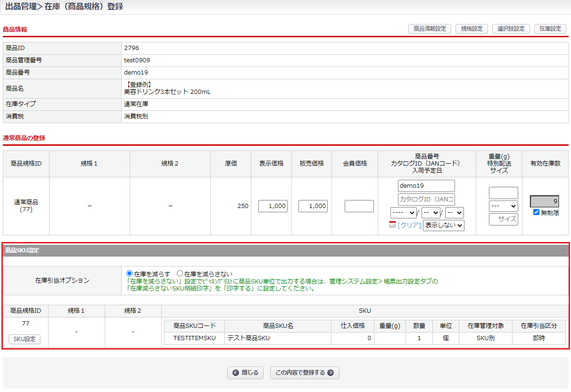Open the arrival month dropdown
Screen dimensions: 571x392
point(430,213)
